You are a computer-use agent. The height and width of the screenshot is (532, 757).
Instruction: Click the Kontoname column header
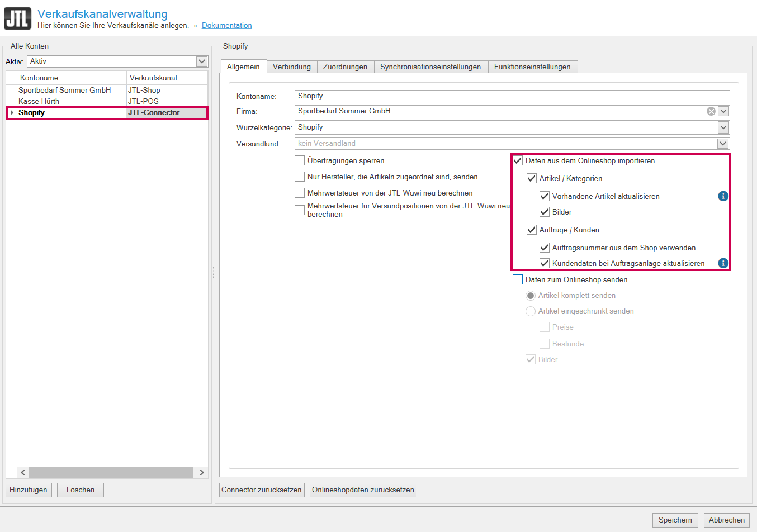72,78
